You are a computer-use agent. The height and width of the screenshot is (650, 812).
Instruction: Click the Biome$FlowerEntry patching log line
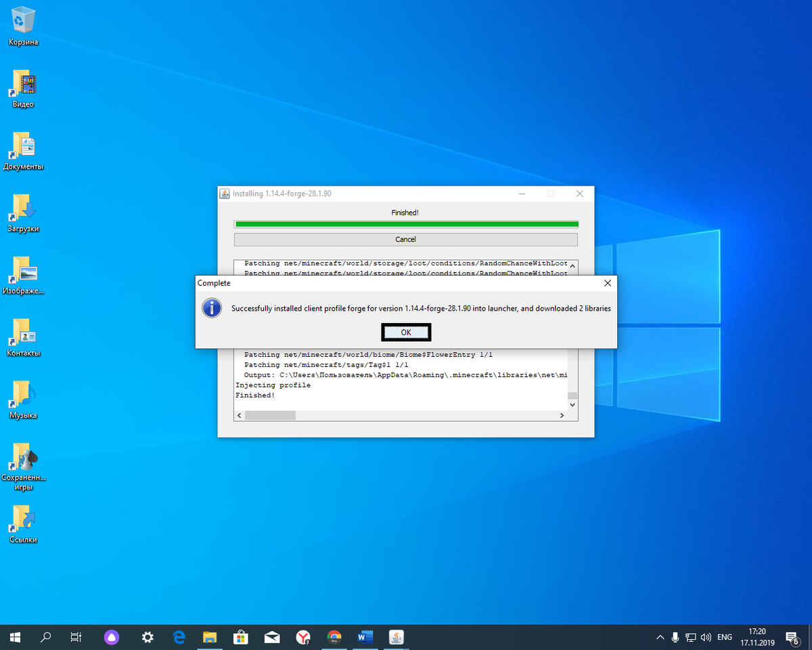(369, 355)
